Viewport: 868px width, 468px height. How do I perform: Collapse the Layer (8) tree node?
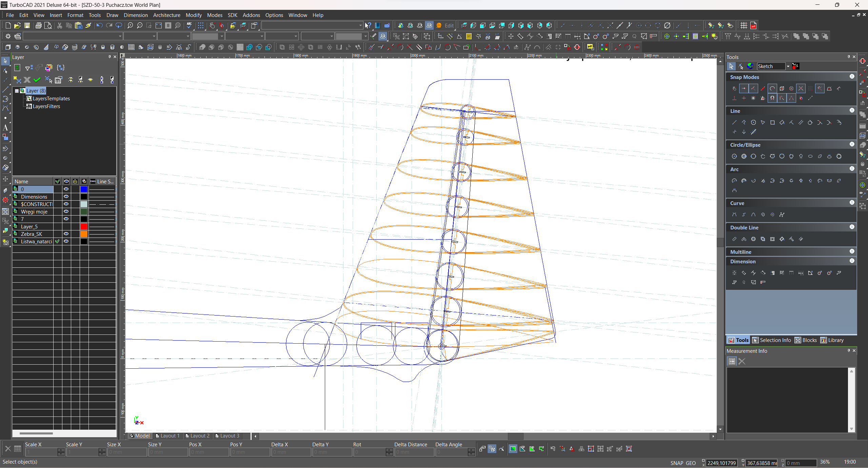click(x=17, y=91)
